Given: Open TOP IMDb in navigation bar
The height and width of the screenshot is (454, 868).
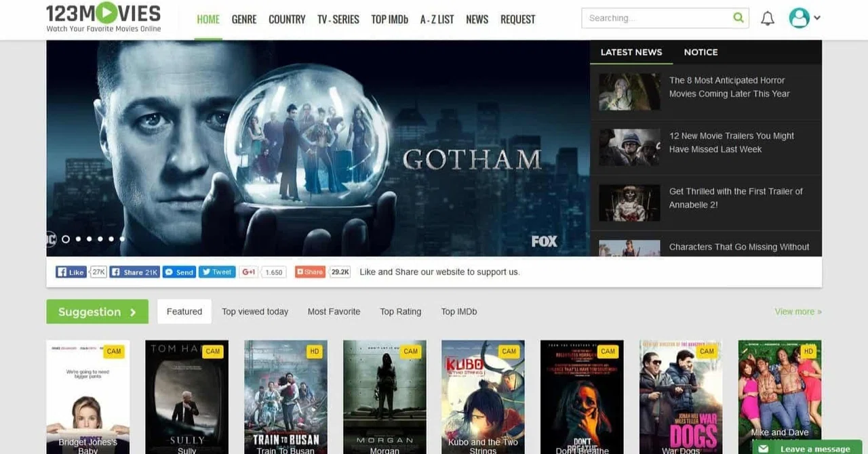Looking at the screenshot, I should [x=389, y=19].
